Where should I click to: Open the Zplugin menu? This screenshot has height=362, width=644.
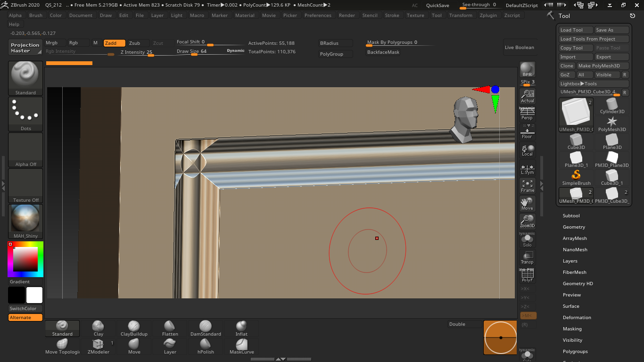coord(488,15)
